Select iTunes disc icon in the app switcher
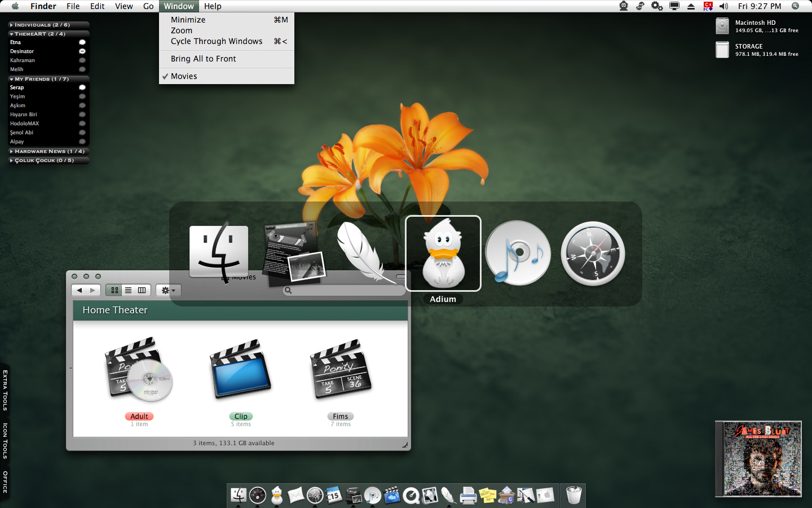Image resolution: width=812 pixels, height=508 pixels. click(x=518, y=252)
